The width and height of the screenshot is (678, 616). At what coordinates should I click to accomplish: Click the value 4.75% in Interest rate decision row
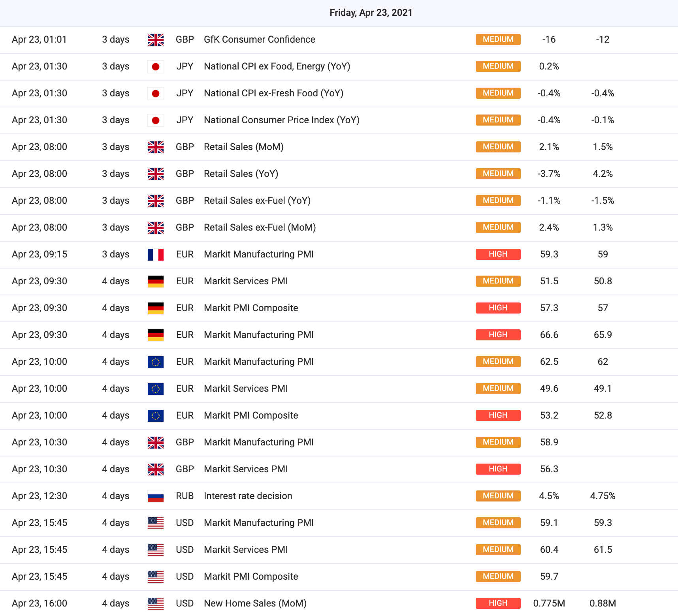click(603, 496)
